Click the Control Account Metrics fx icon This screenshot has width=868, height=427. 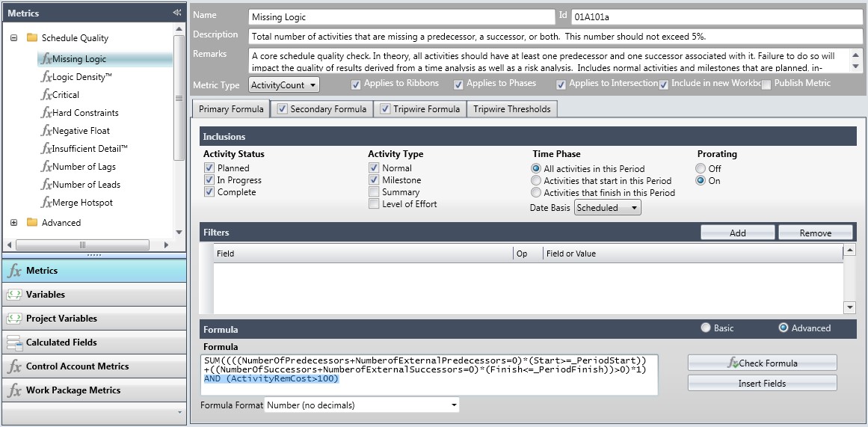(x=14, y=366)
